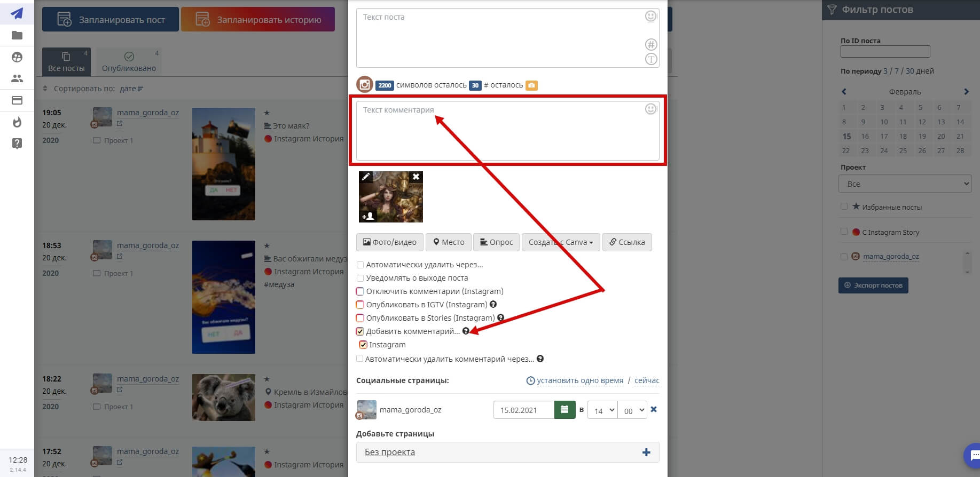Click date field 15.02.2021
The width and height of the screenshot is (980, 477).
coord(524,410)
